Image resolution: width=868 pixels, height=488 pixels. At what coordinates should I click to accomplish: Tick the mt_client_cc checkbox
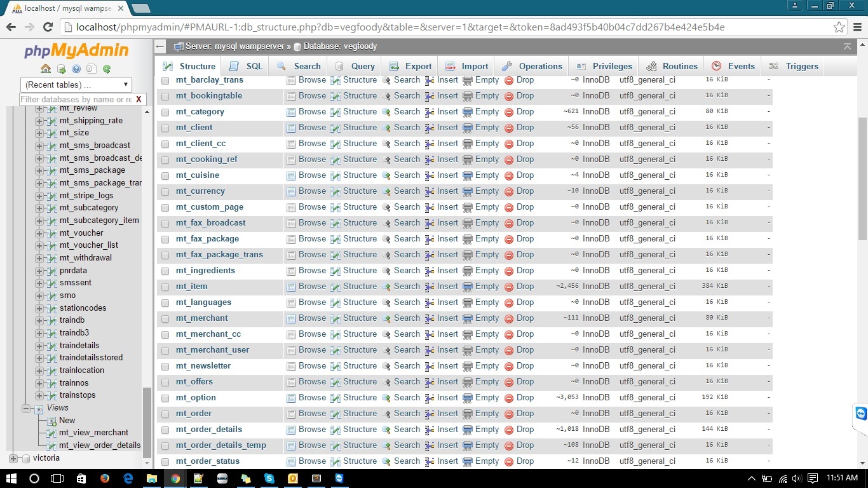[165, 144]
